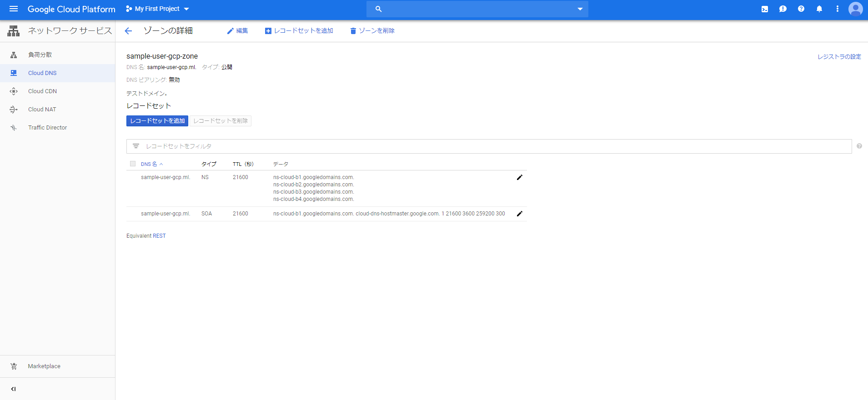Screen dimensions: 868x400
Task: Edit the SOA record with pencil icon
Action: tap(520, 214)
